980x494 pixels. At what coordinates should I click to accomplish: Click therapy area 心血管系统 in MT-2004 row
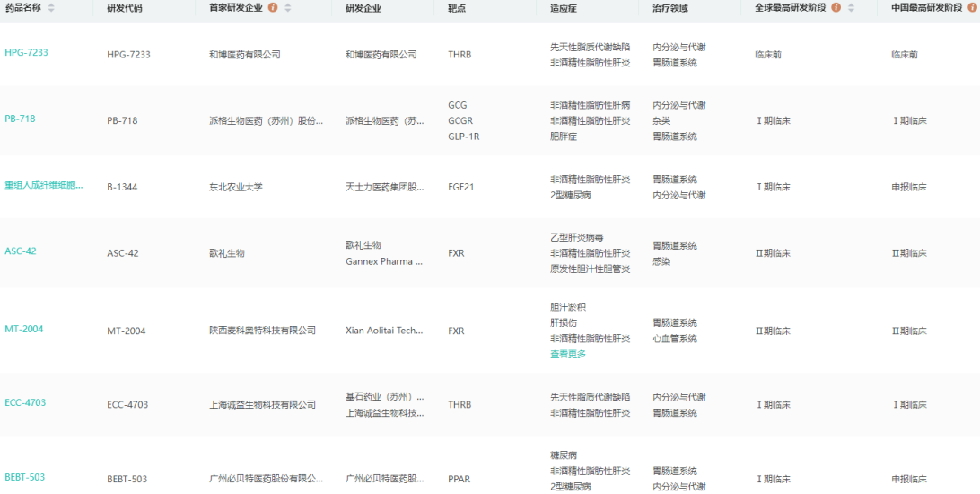(x=675, y=339)
